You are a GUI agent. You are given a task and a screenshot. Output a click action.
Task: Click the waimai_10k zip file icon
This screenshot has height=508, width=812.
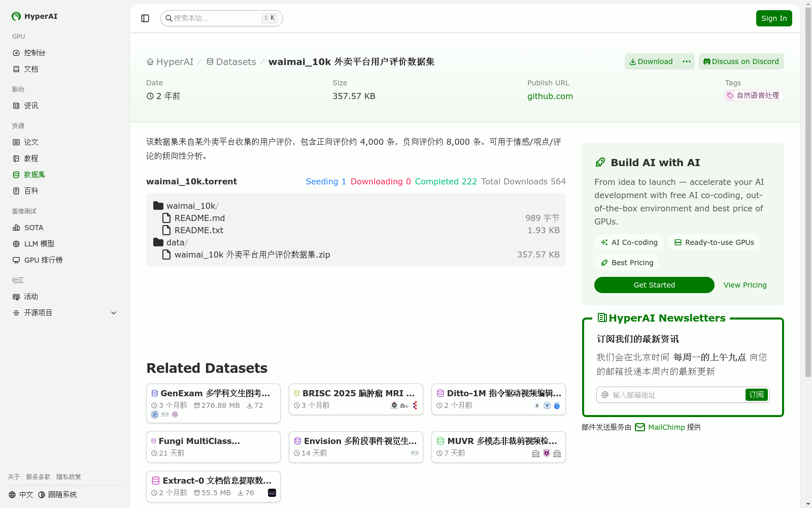click(x=166, y=255)
